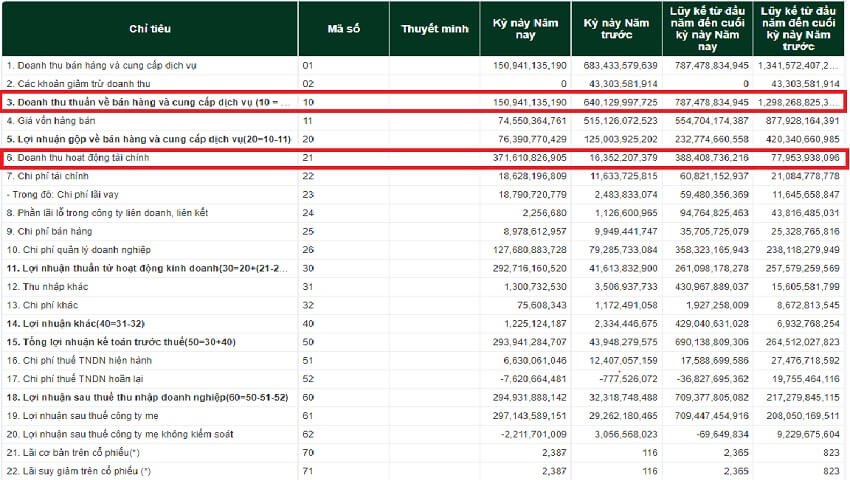Select row '12. Thu nhập khác'
The image size is (850, 480).
coord(423,287)
